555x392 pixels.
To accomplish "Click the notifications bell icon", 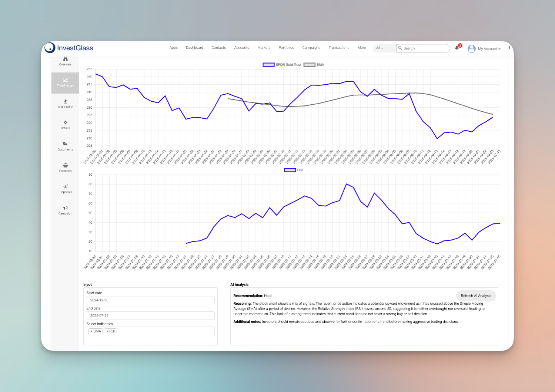I will (457, 48).
